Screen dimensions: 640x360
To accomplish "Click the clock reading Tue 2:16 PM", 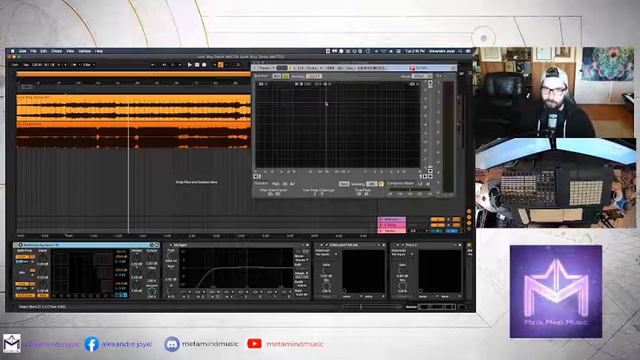I will click(x=415, y=51).
